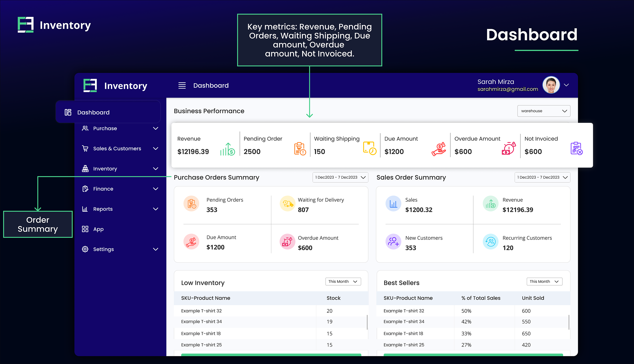The image size is (634, 364).
Task: Click Example T-shirt 32 in Best Sellers
Action: [x=403, y=311]
